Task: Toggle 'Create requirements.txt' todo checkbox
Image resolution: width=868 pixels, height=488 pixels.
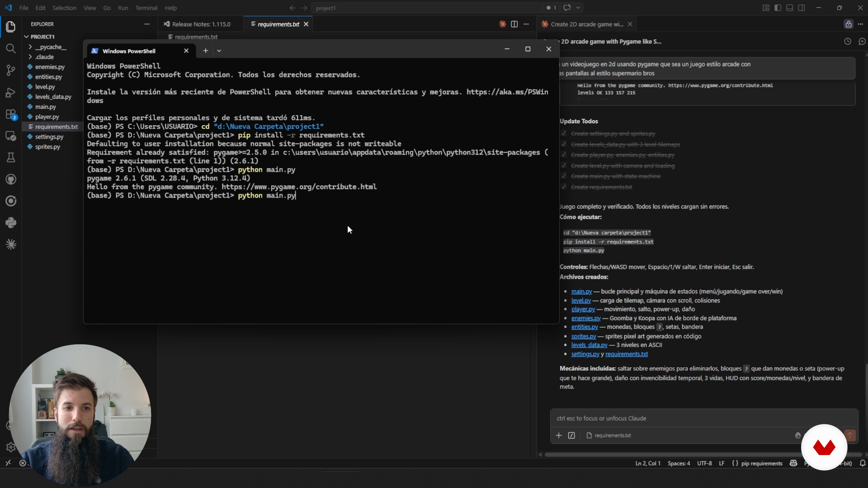Action: coord(564,187)
